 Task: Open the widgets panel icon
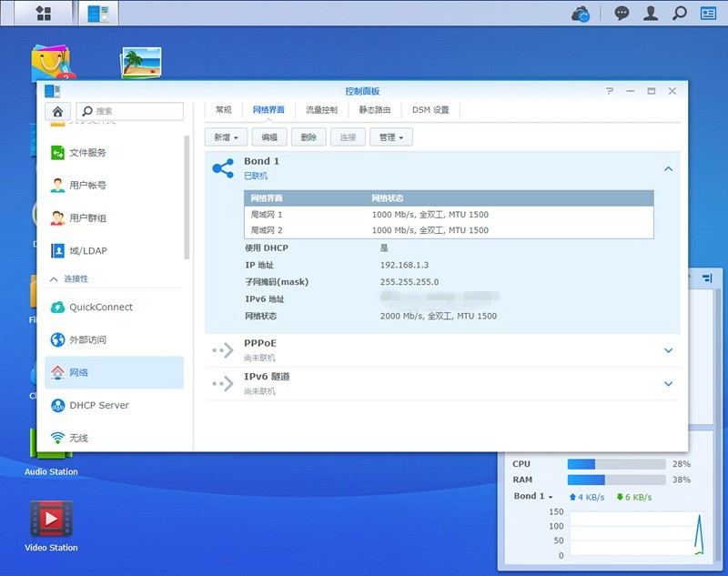coord(708,14)
